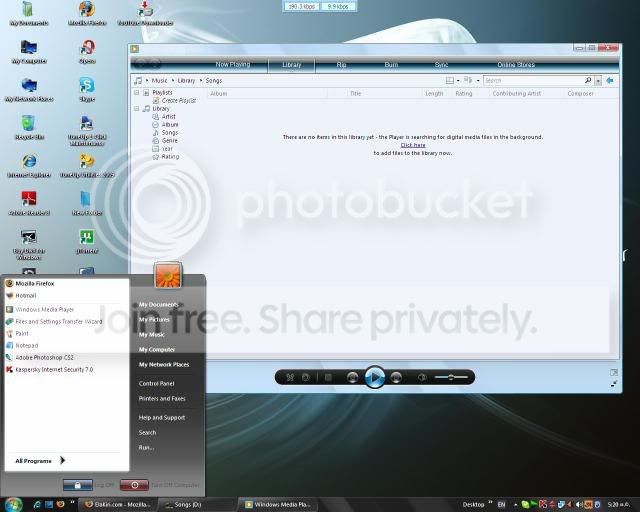Screen dimensions: 640x512
Task: Open the Rip tab
Action: pyautogui.click(x=341, y=65)
